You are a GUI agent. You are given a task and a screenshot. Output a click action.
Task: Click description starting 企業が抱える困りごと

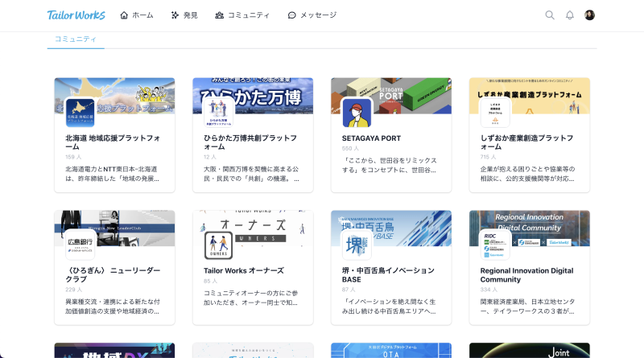coord(528,174)
